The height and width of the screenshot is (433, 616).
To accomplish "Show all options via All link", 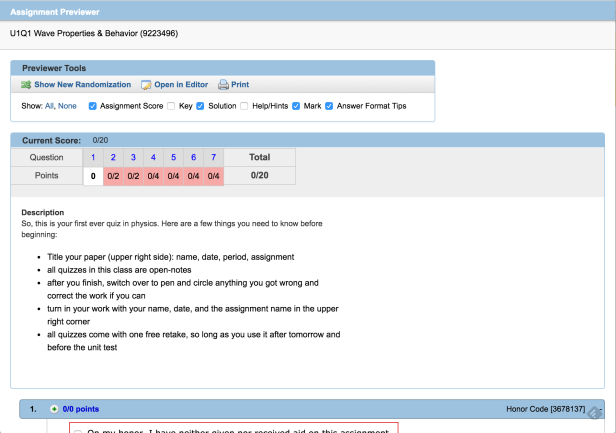I will pyautogui.click(x=48, y=105).
